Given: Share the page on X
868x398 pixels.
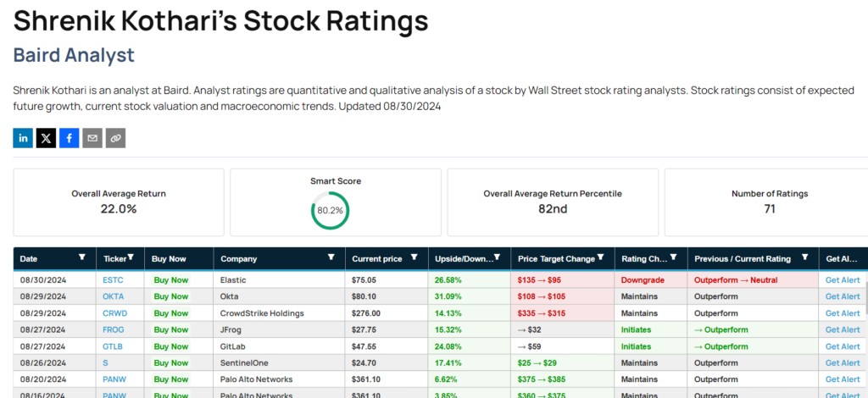Looking at the screenshot, I should point(46,138).
